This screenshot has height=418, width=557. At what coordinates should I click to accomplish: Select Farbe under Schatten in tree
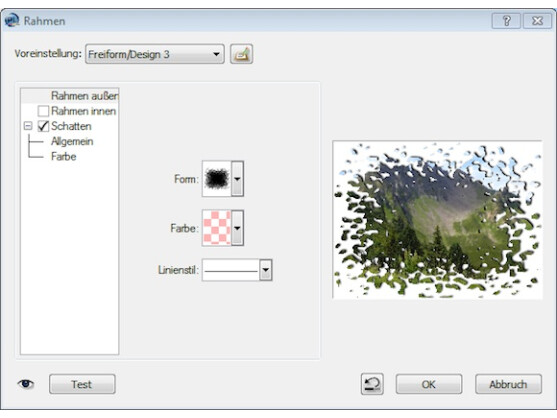point(64,157)
